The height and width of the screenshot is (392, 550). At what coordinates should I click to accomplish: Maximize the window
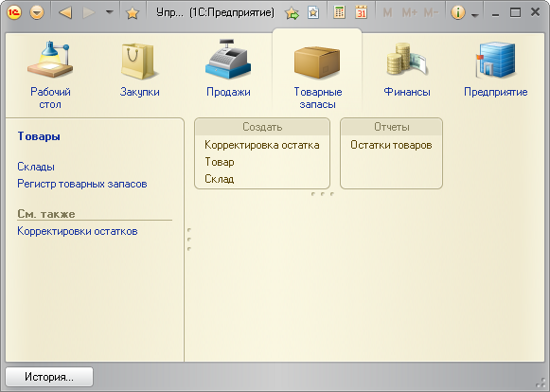pyautogui.click(x=515, y=12)
